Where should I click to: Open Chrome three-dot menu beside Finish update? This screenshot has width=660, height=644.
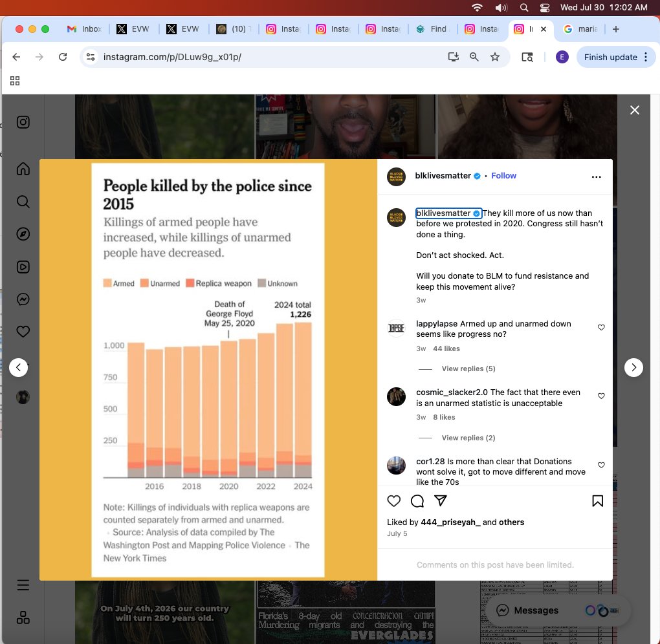(646, 57)
